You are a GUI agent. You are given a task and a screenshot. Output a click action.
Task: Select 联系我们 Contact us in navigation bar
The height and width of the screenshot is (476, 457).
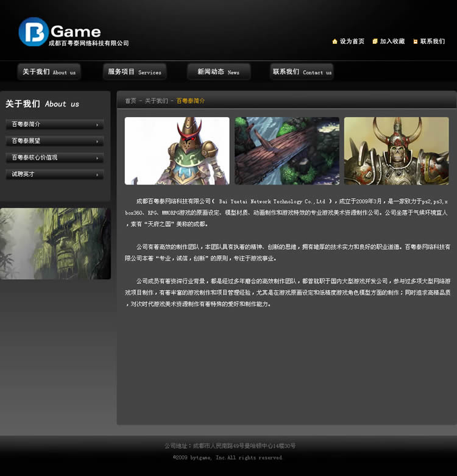click(302, 72)
